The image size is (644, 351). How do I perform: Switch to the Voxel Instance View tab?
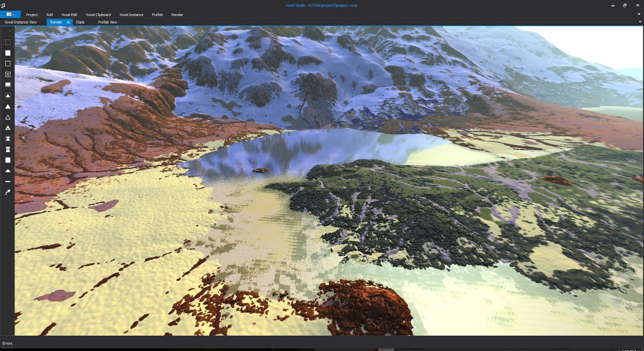tap(21, 22)
